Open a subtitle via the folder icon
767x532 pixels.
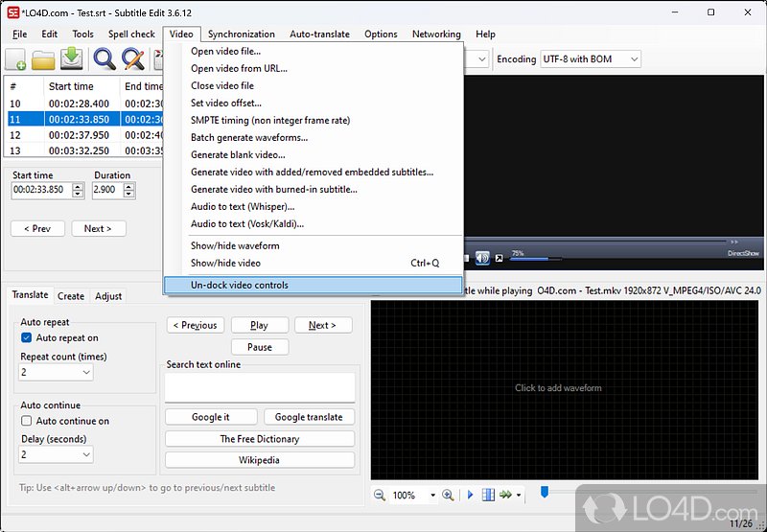(43, 59)
